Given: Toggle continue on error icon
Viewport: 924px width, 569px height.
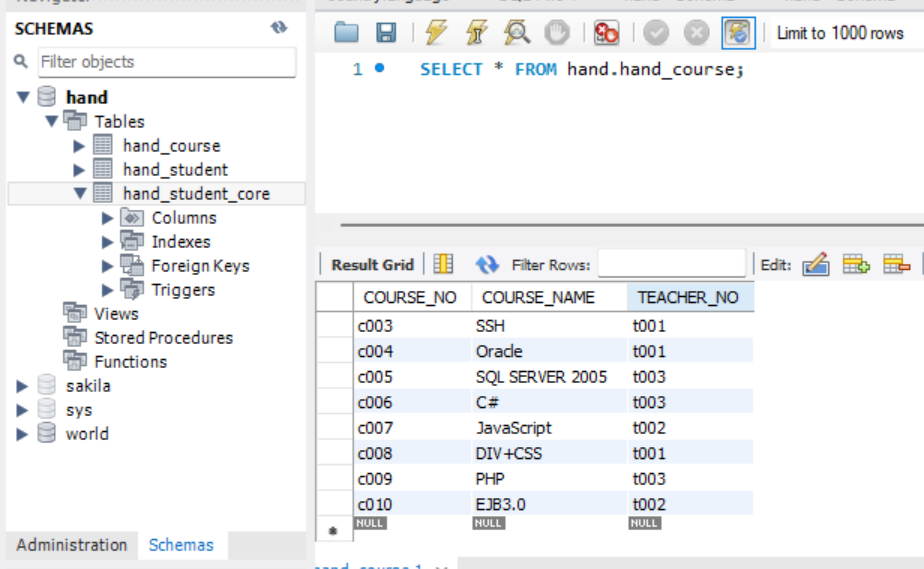Looking at the screenshot, I should coord(606,32).
